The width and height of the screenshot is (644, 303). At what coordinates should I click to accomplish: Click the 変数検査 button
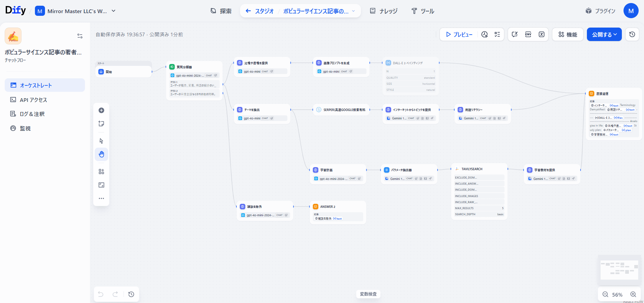point(368,294)
